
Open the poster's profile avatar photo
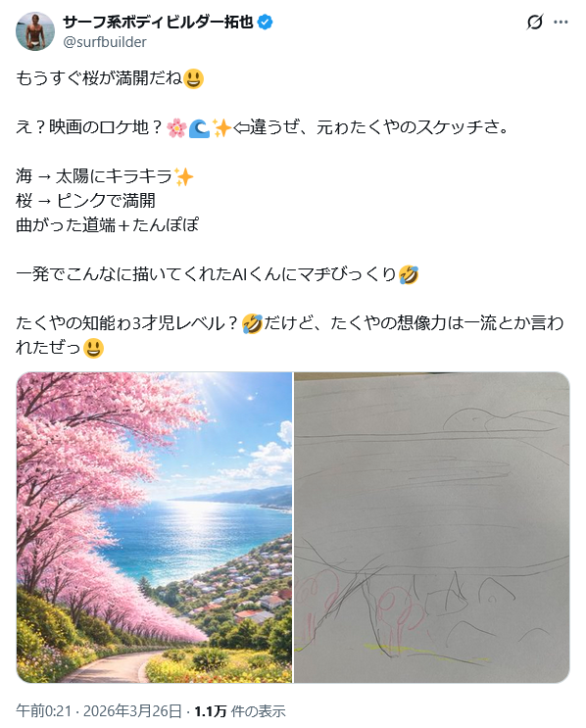click(x=35, y=31)
